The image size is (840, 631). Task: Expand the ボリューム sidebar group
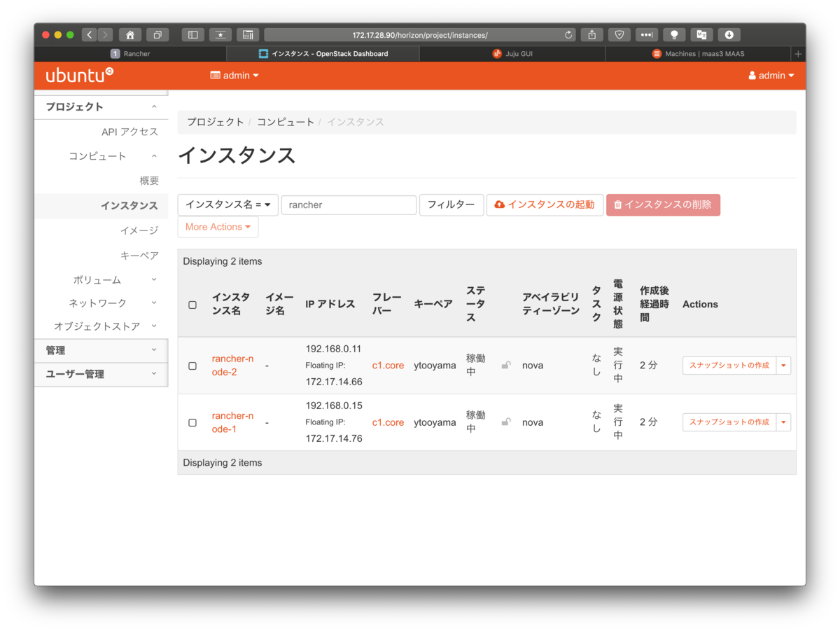101,280
